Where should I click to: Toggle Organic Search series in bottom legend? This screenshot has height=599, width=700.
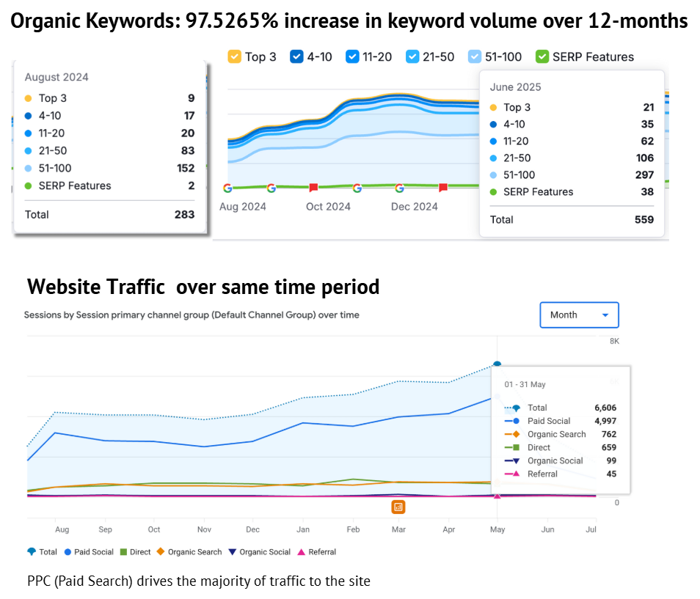189,552
